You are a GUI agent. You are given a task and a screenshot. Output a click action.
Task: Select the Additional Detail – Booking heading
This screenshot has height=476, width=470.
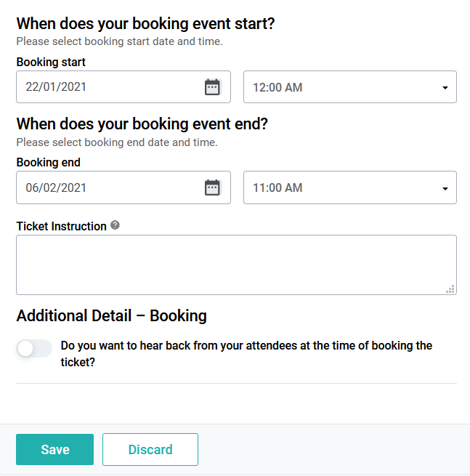tap(112, 315)
